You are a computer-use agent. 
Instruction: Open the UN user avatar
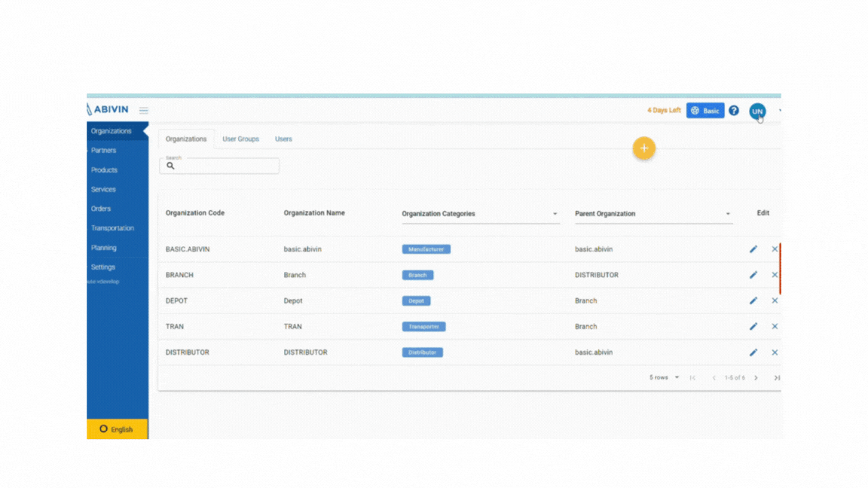tap(757, 111)
